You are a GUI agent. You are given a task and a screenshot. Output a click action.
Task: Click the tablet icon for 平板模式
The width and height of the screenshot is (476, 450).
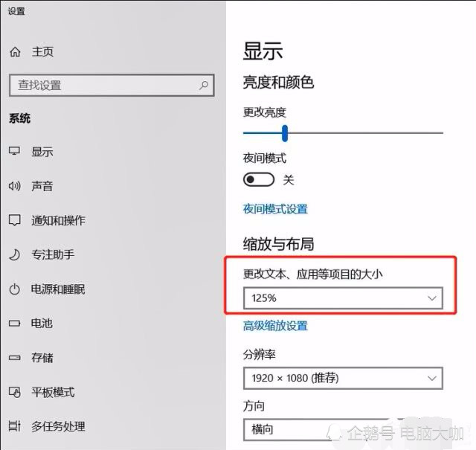(15, 392)
